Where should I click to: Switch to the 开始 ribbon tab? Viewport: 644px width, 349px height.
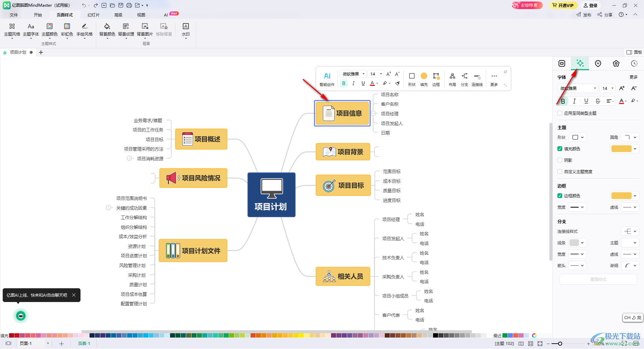(38, 15)
